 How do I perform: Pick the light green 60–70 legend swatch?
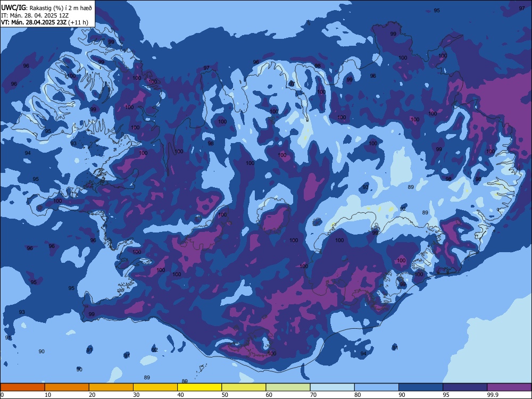click(288, 387)
